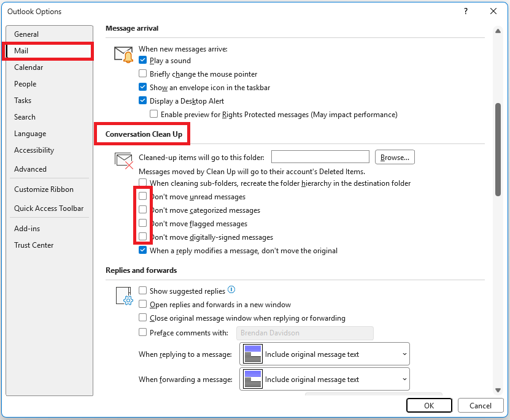Switch to the Trust Center category

click(x=34, y=245)
